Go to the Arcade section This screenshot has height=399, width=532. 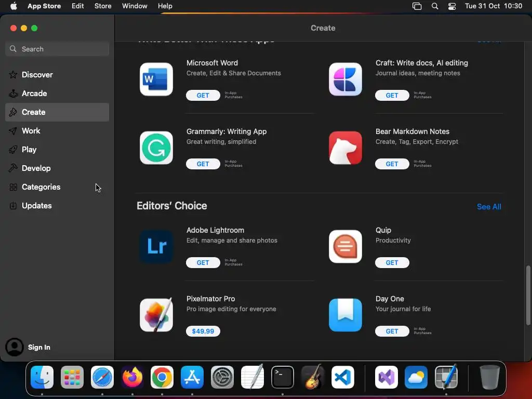[x=57, y=94]
